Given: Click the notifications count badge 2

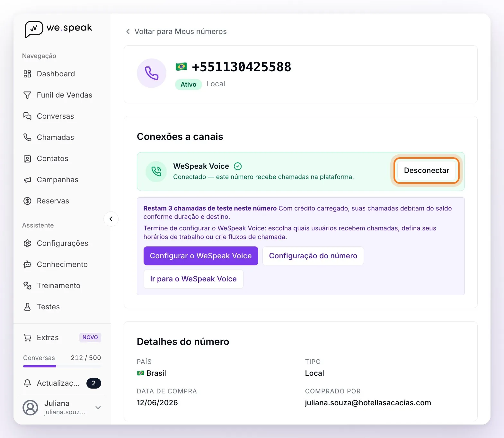Looking at the screenshot, I should 94,383.
